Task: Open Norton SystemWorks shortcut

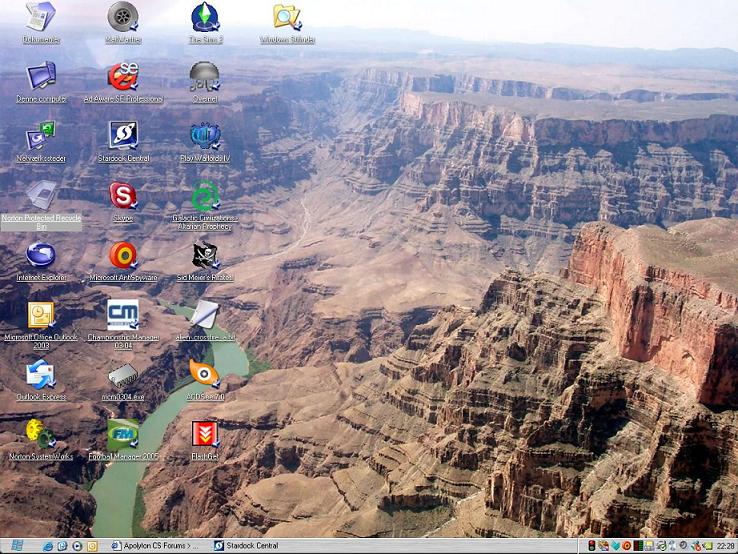Action: pos(41,434)
